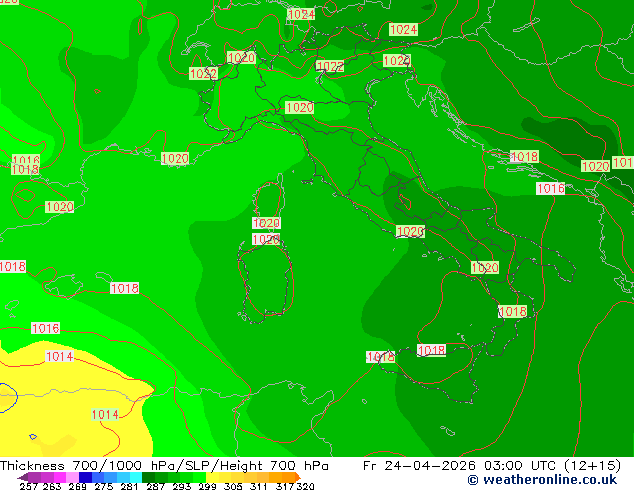Click the legend value 269
634x490 pixels.
coord(78,486)
